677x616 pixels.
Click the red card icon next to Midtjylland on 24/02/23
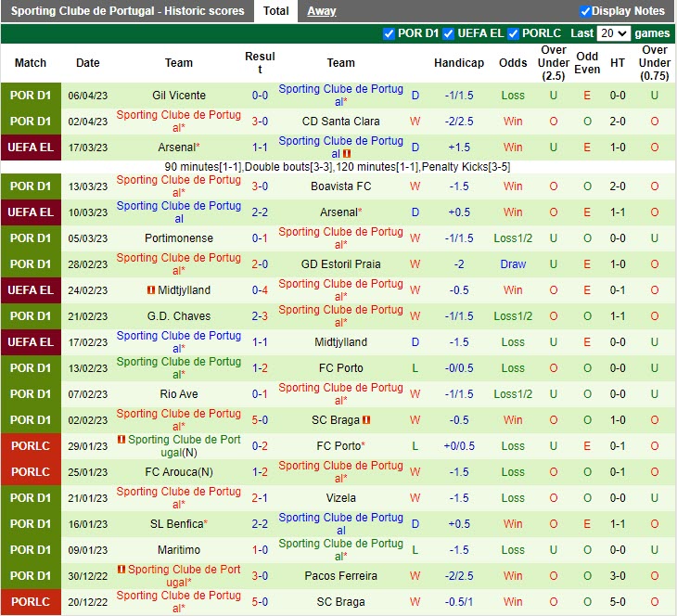click(x=150, y=289)
